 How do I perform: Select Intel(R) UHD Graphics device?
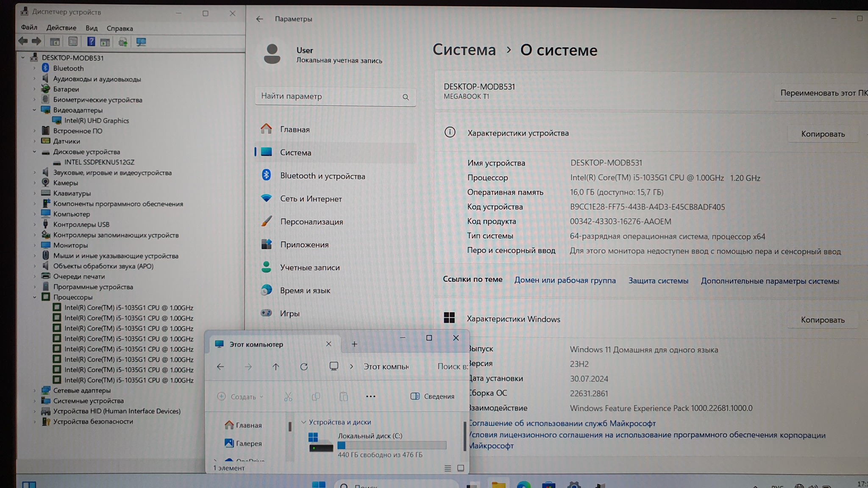96,121
